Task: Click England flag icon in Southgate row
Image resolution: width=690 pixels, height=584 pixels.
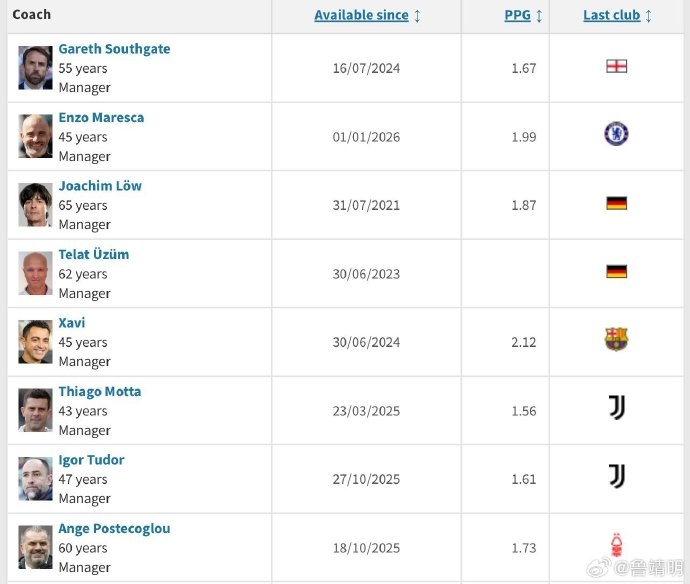Action: pos(617,67)
